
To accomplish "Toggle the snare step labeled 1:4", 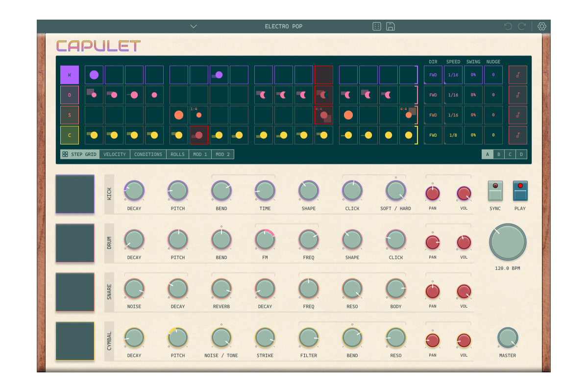I will (199, 115).
